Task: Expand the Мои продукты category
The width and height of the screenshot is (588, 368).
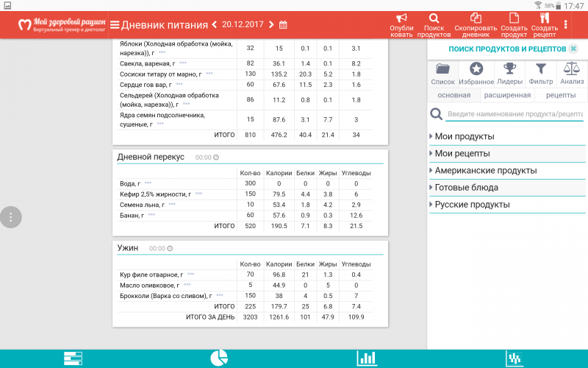Action: pos(464,136)
